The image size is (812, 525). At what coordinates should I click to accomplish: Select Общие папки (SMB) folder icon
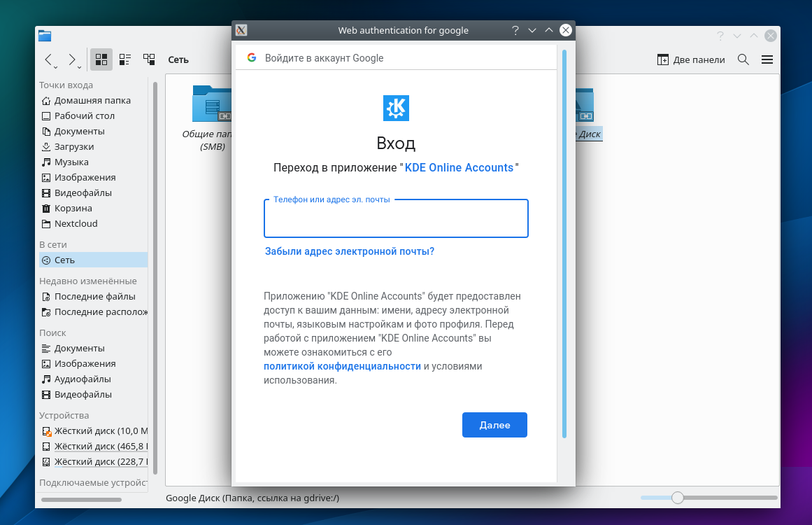pyautogui.click(x=211, y=104)
